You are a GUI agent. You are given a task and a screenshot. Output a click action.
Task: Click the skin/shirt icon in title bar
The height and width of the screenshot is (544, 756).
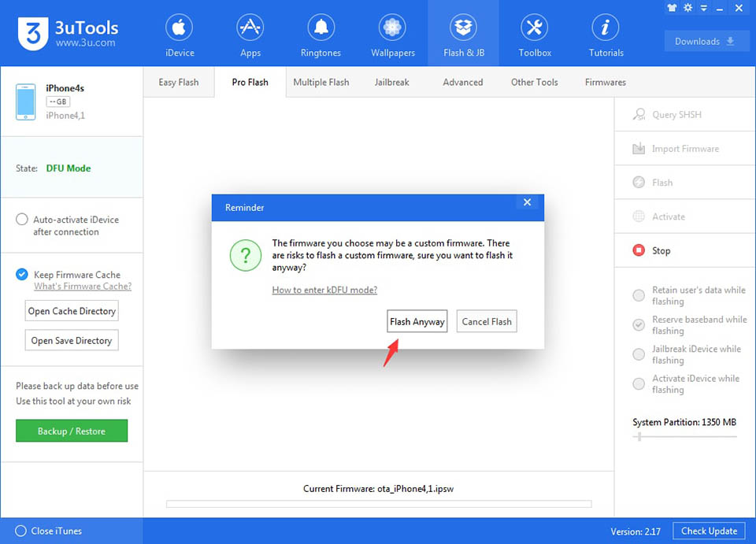point(672,8)
